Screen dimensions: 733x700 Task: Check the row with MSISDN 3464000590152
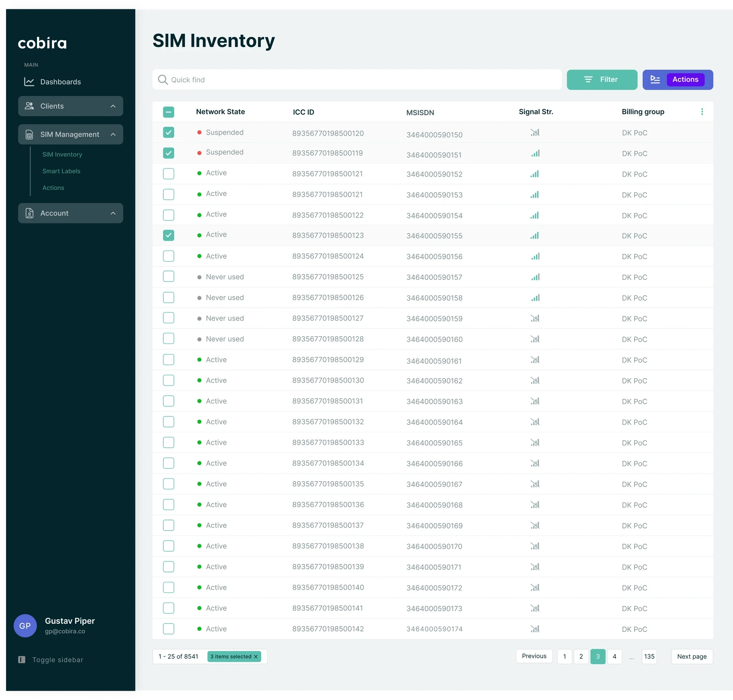coord(169,174)
